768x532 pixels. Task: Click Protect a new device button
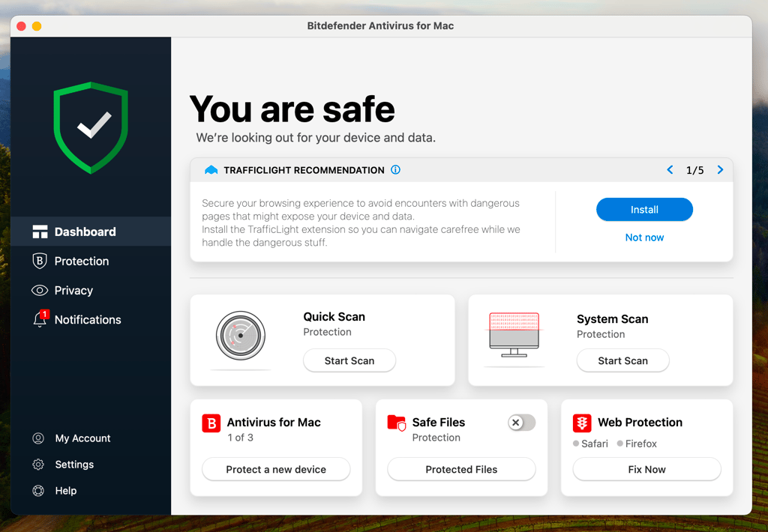pos(276,469)
